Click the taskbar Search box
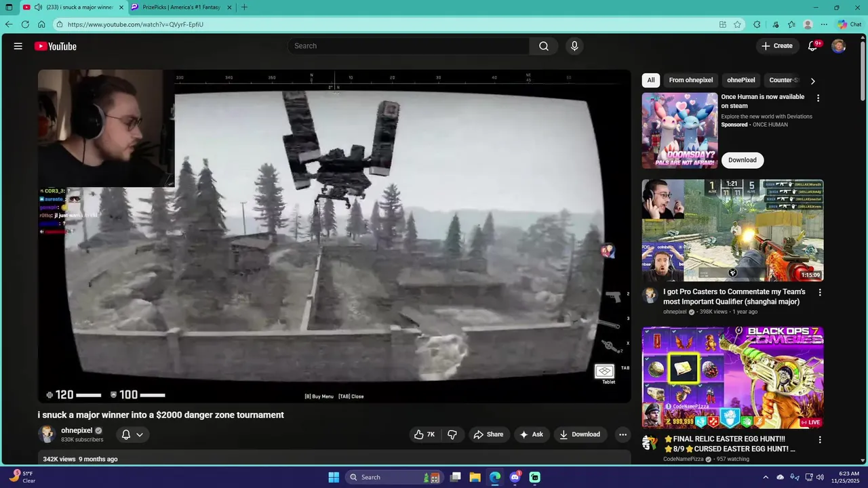Screen dimensions: 868x488 [x=393, y=477]
